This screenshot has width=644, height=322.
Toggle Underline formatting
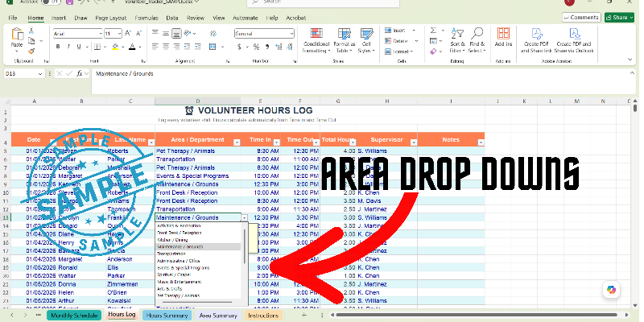(79, 47)
